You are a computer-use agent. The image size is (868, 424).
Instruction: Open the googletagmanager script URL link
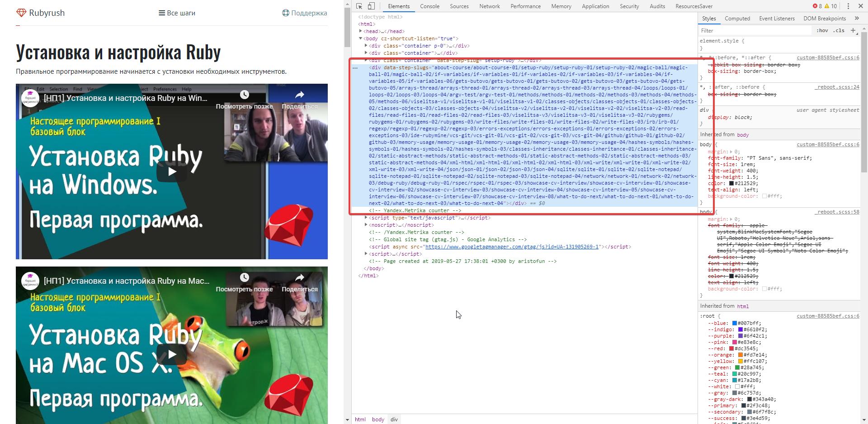pos(512,247)
